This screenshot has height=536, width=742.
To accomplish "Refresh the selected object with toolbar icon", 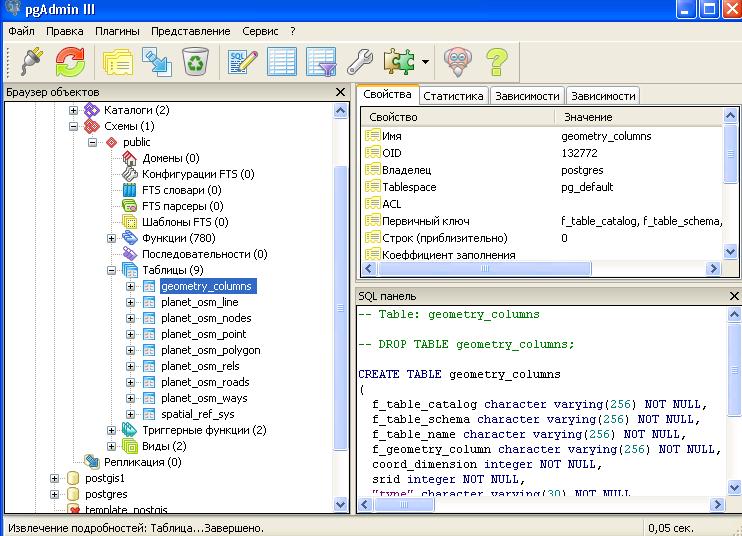I will (69, 62).
